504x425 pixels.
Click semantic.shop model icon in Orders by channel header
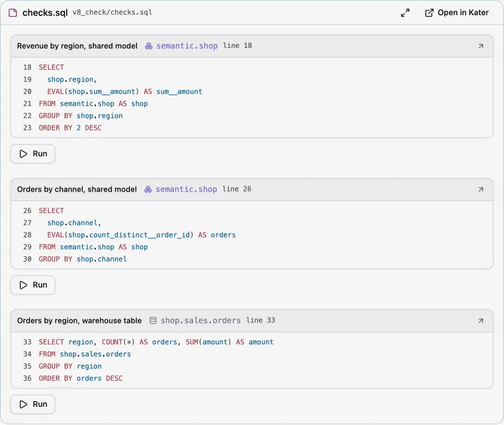pos(148,189)
